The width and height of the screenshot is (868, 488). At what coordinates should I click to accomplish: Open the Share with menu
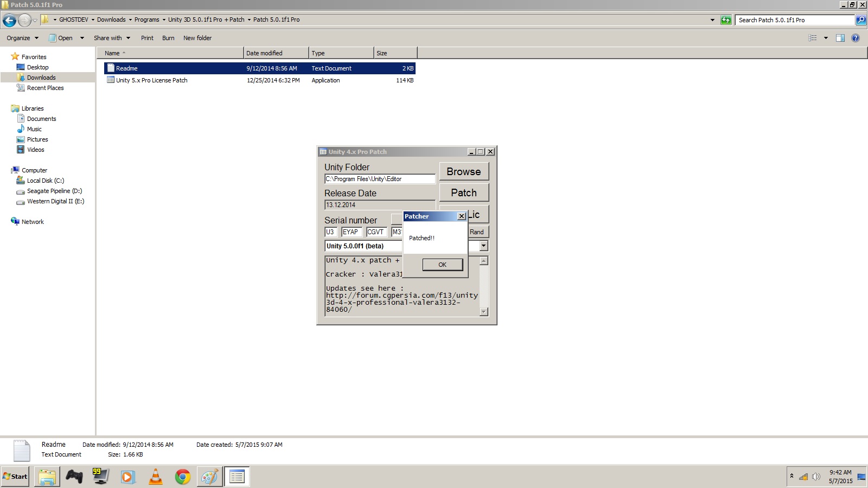[112, 38]
